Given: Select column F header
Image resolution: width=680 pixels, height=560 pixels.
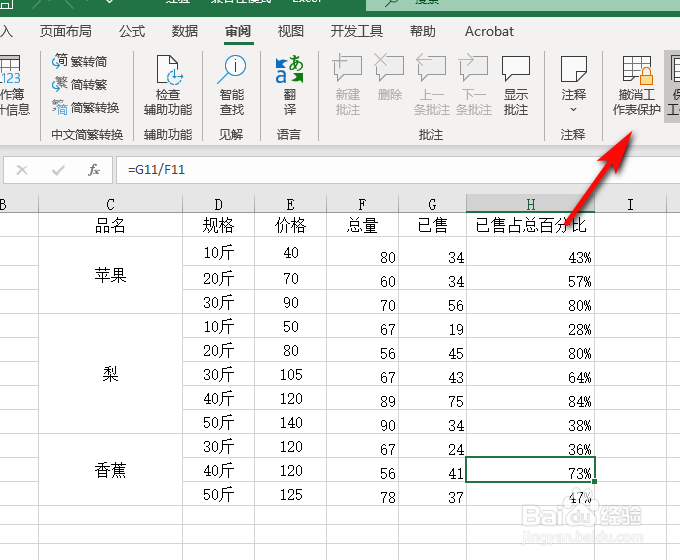Looking at the screenshot, I should click(362, 204).
